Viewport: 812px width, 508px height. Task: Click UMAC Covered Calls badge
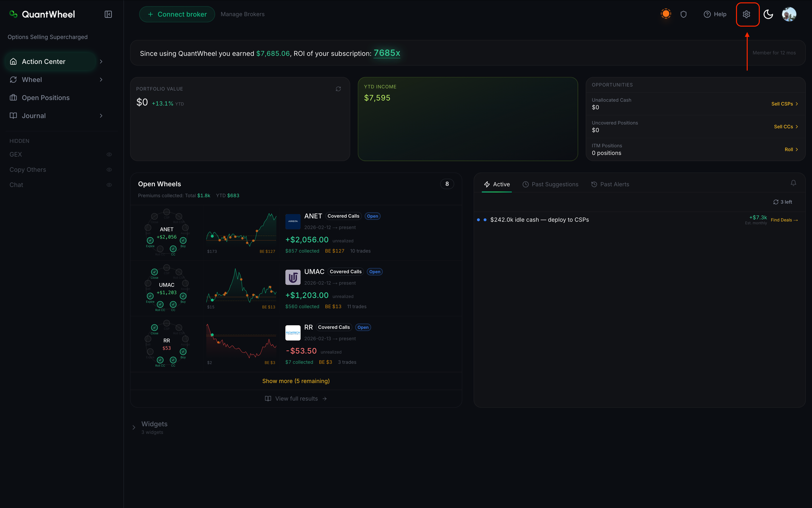(346, 272)
